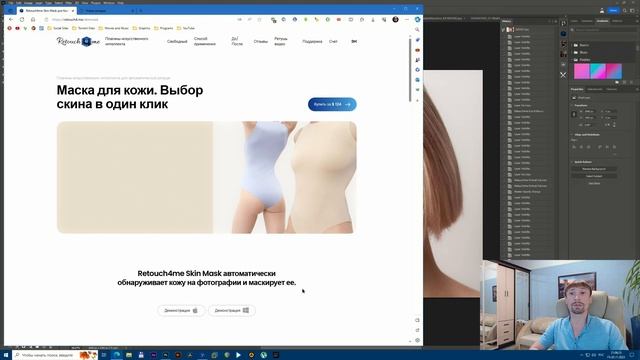
Task: Collapse the Purples gradient folder
Action: [x=572, y=60]
